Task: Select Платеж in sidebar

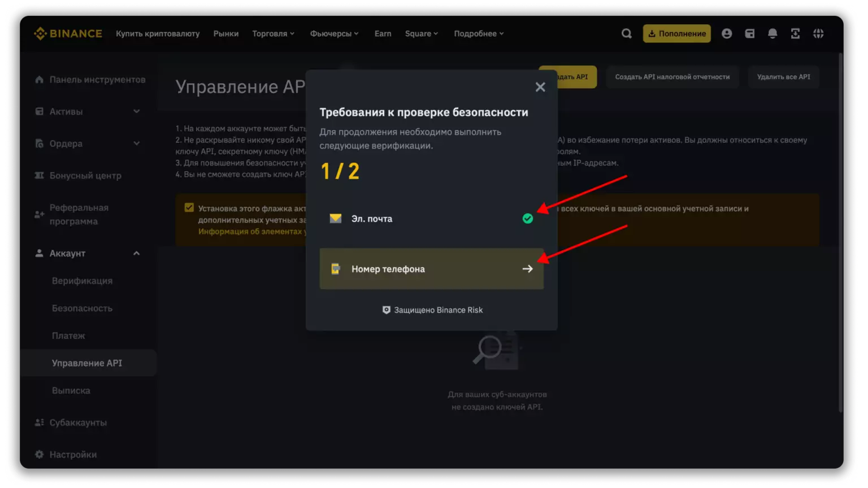Action: (x=68, y=335)
